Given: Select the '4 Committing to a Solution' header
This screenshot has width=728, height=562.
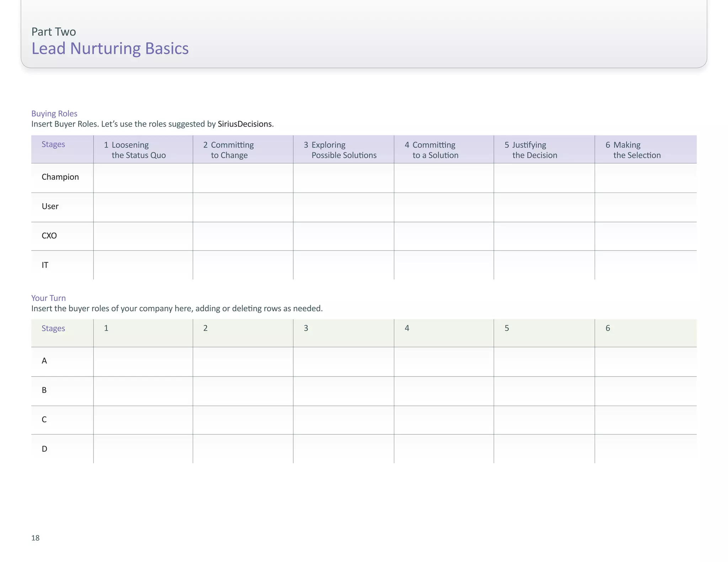Looking at the screenshot, I should tap(444, 150).
